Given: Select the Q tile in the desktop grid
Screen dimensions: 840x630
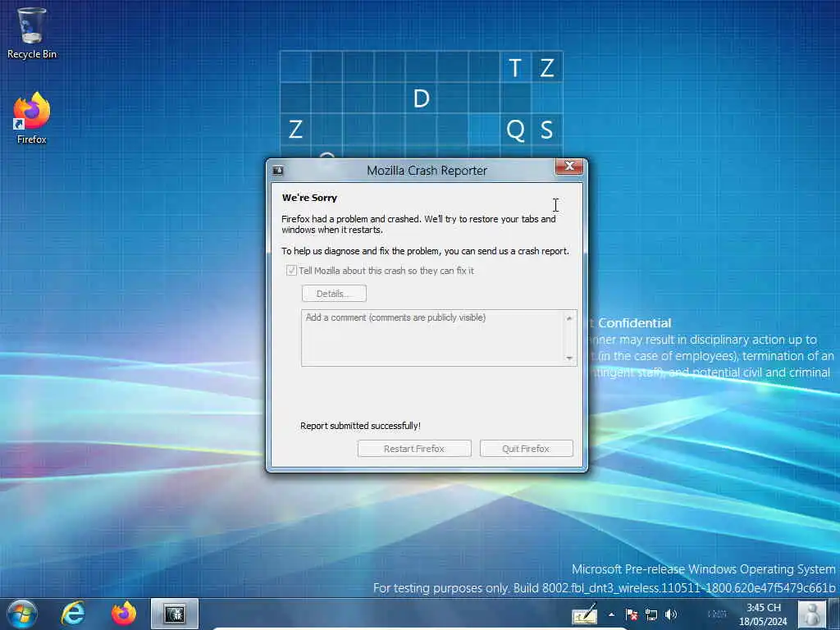Looking at the screenshot, I should 515,130.
